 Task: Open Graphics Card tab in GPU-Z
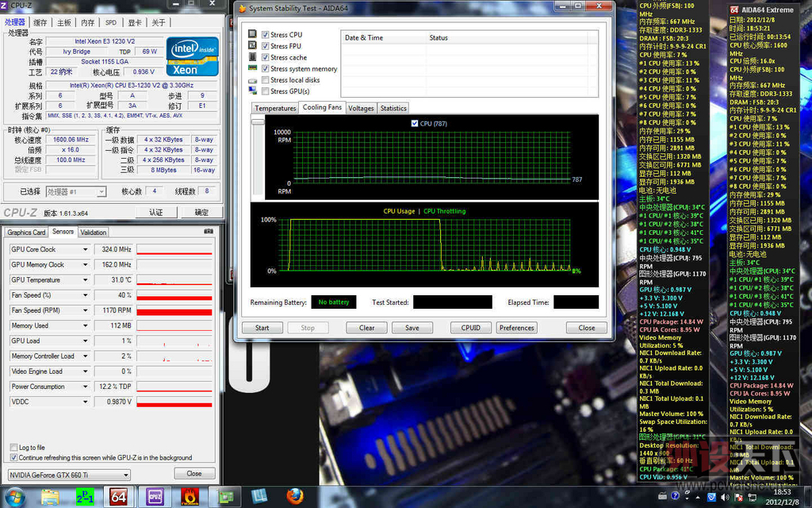[26, 233]
